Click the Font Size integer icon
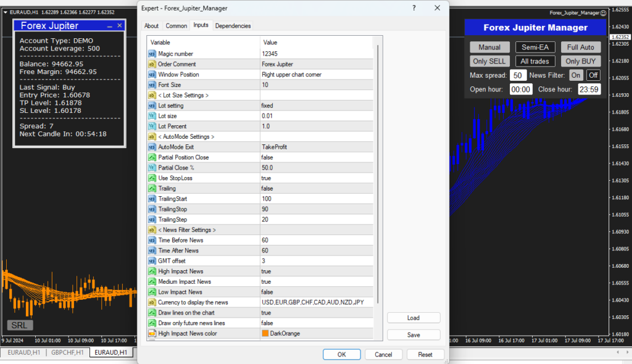 click(152, 85)
